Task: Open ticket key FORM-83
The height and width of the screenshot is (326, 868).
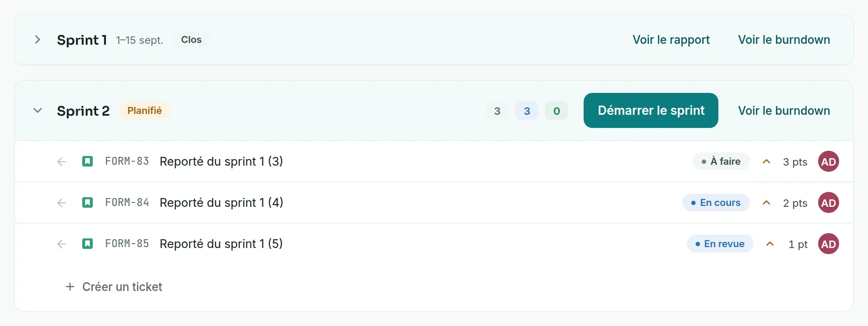Action: click(x=127, y=162)
